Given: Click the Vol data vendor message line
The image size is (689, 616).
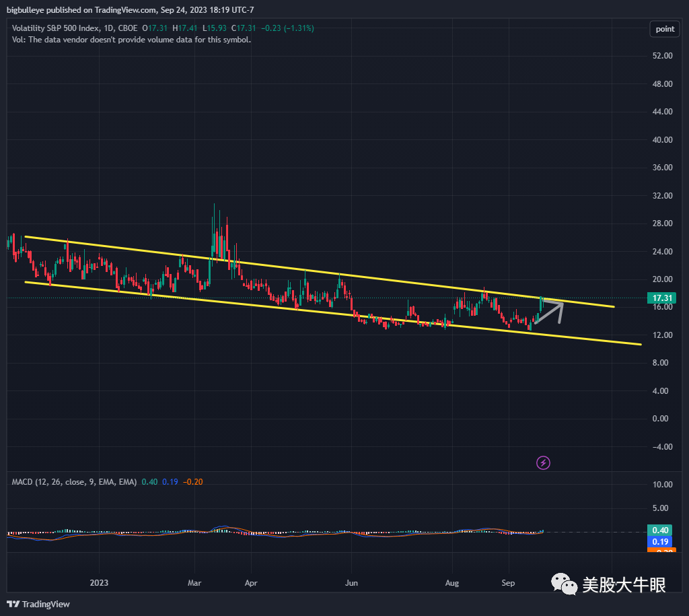Looking at the screenshot, I should pyautogui.click(x=132, y=40).
